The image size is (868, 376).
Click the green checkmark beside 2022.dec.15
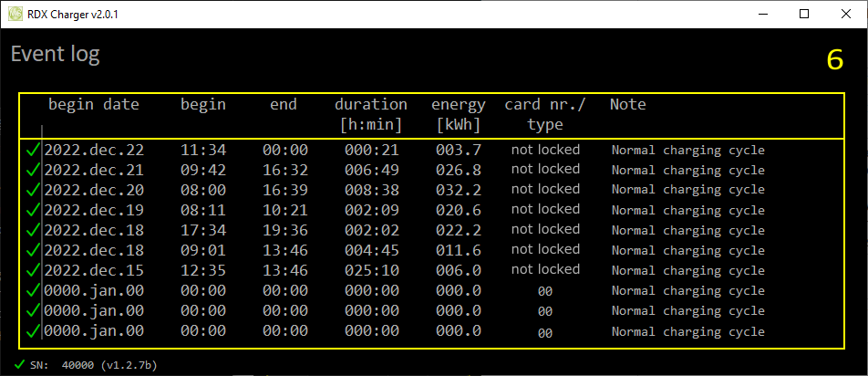33,270
